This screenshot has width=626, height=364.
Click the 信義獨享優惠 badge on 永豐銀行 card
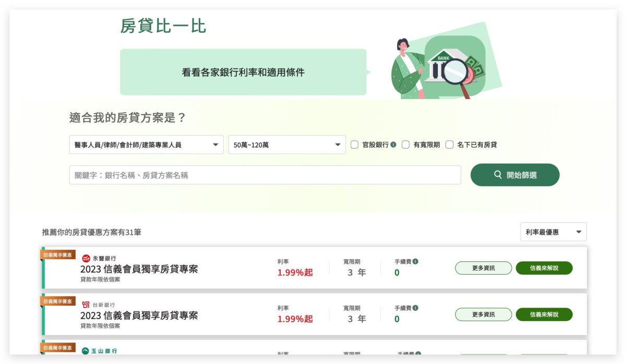point(58,254)
